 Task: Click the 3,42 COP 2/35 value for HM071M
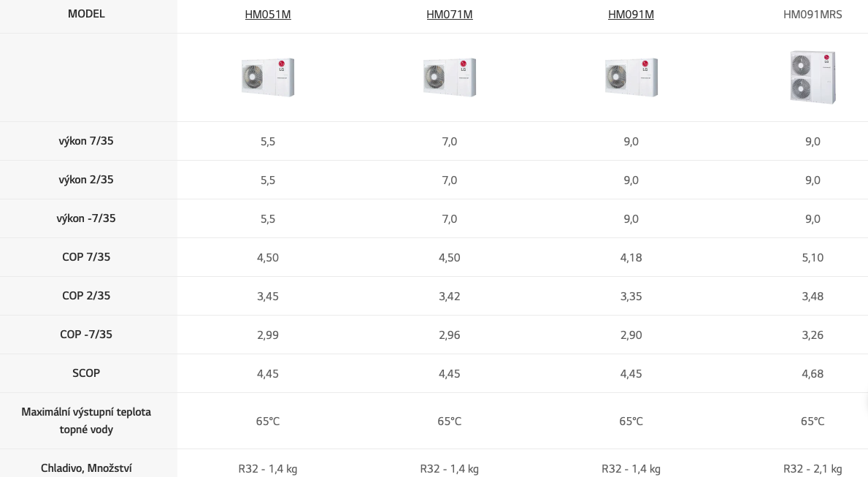point(450,297)
